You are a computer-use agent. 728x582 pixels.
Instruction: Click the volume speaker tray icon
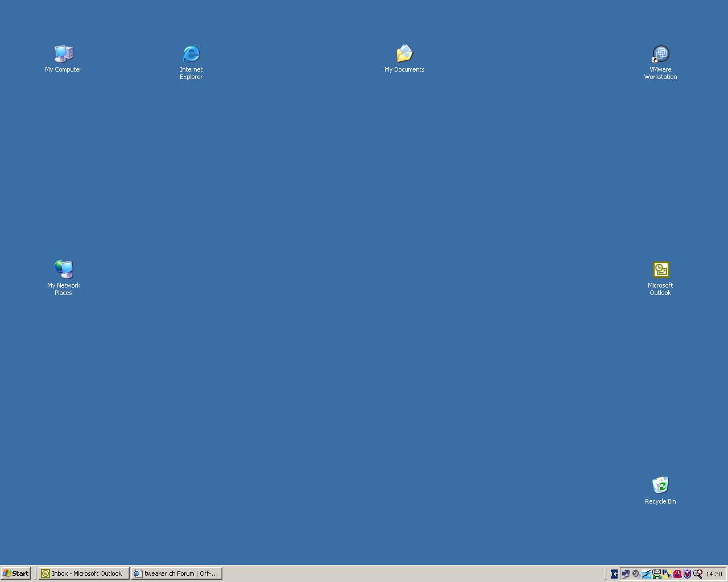coord(636,574)
